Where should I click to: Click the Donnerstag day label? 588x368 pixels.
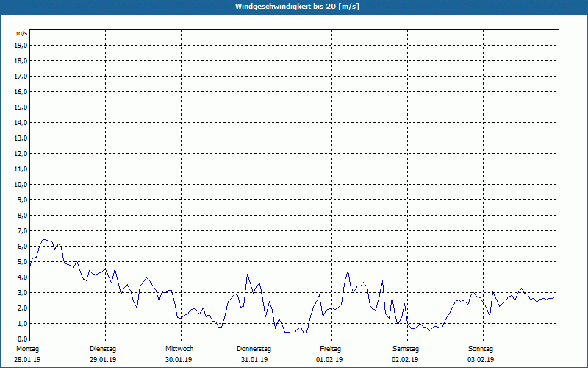[x=254, y=349]
